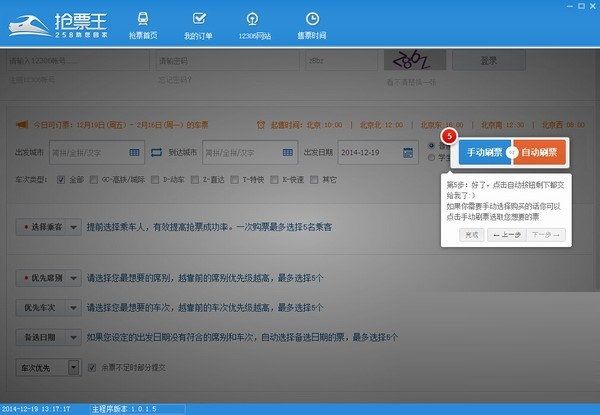Open the arrival city picker grid icon
This screenshot has width=600, height=415.
click(x=287, y=153)
